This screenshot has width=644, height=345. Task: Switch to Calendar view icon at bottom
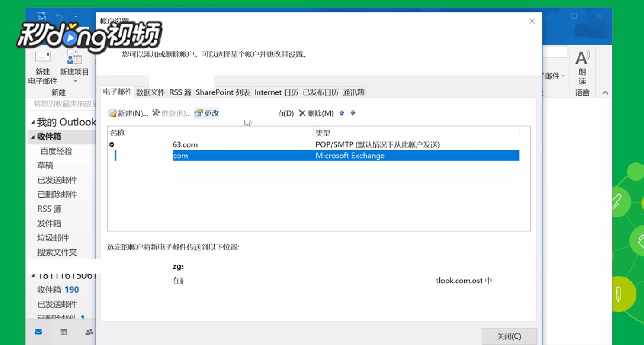(64, 332)
